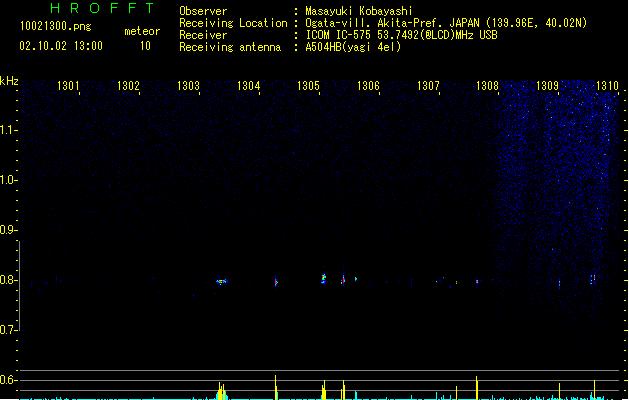Click time marker 1309
The width and height of the screenshot is (629, 400).
point(548,86)
